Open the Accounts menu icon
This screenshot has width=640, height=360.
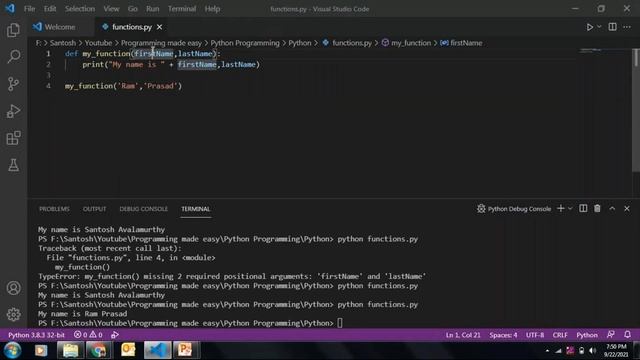point(13,288)
